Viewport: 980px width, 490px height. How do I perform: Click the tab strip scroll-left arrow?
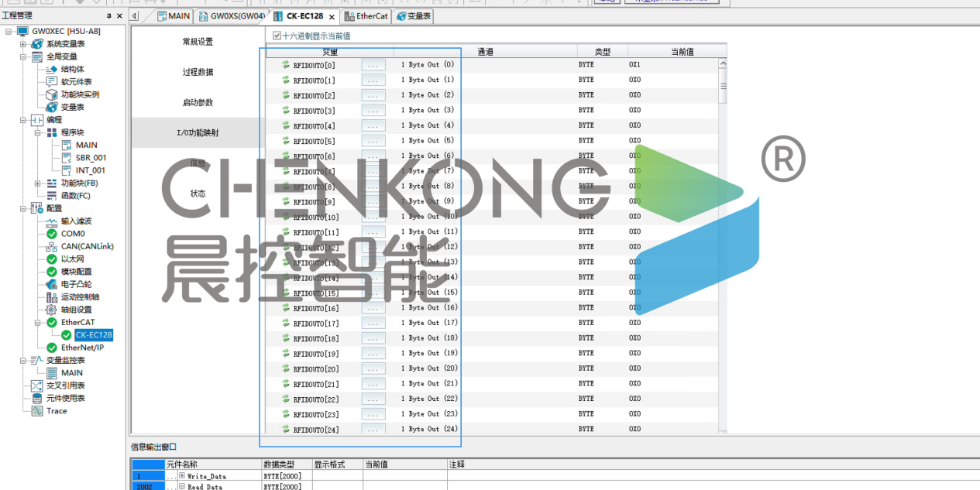(x=135, y=15)
